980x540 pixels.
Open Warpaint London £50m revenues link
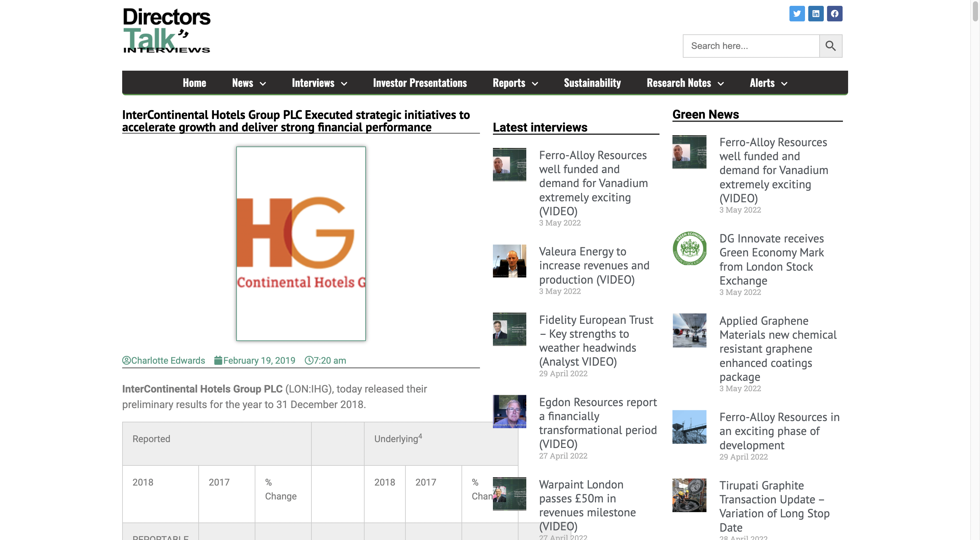coord(588,505)
